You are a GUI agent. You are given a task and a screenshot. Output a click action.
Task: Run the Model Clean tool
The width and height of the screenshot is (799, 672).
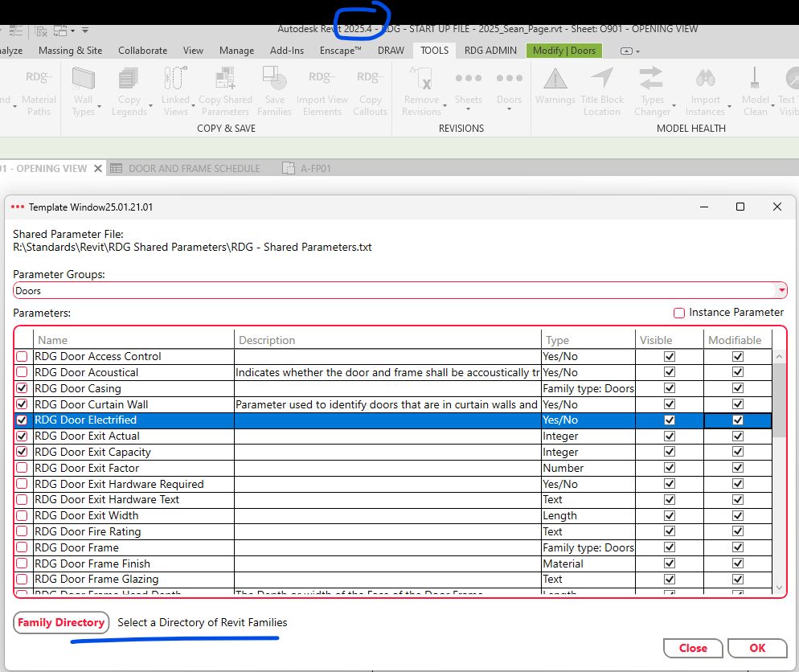pyautogui.click(x=755, y=92)
